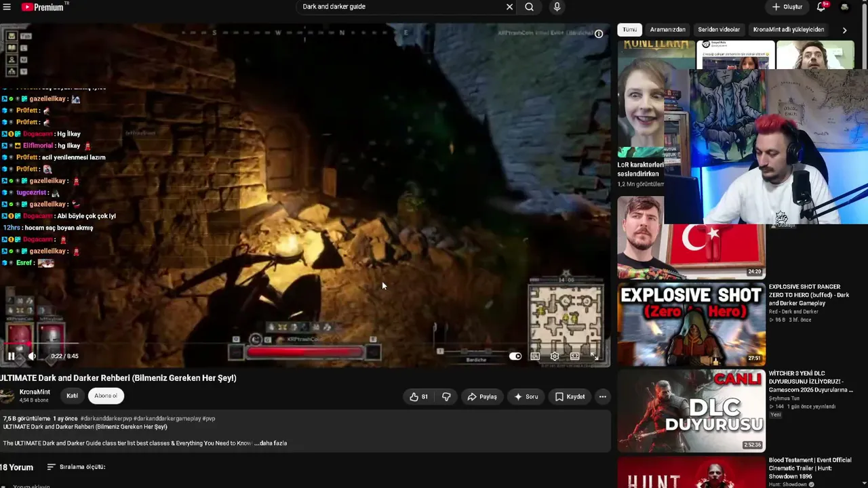The image size is (868, 488).
Task: Subscribe using the Abone ol button
Action: point(106,396)
